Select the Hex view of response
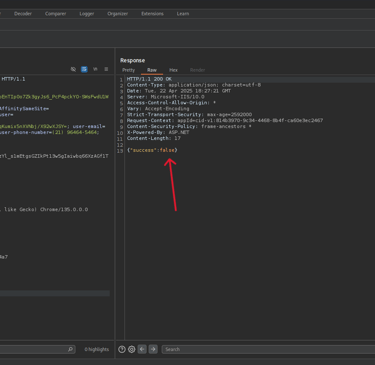The height and width of the screenshot is (365, 375). 173,70
